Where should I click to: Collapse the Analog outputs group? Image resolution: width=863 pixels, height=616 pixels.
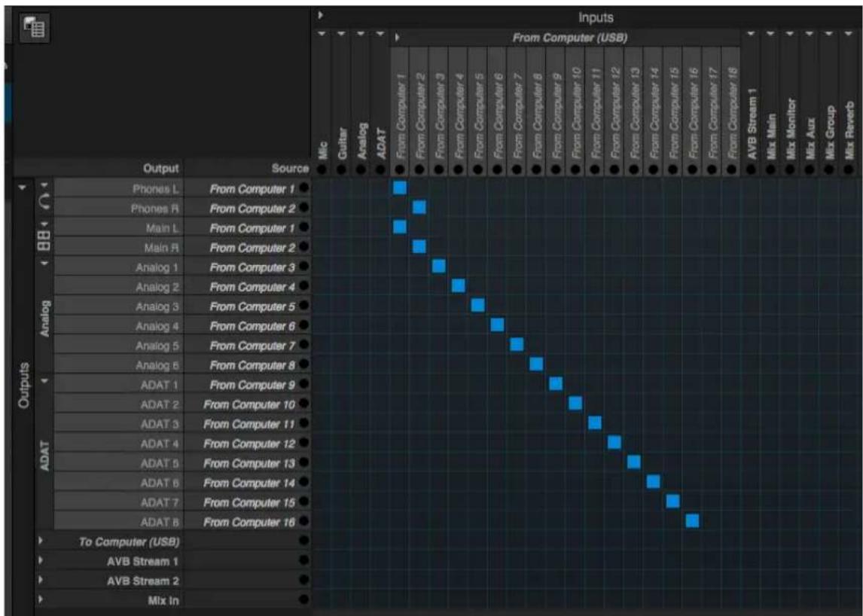(x=44, y=263)
